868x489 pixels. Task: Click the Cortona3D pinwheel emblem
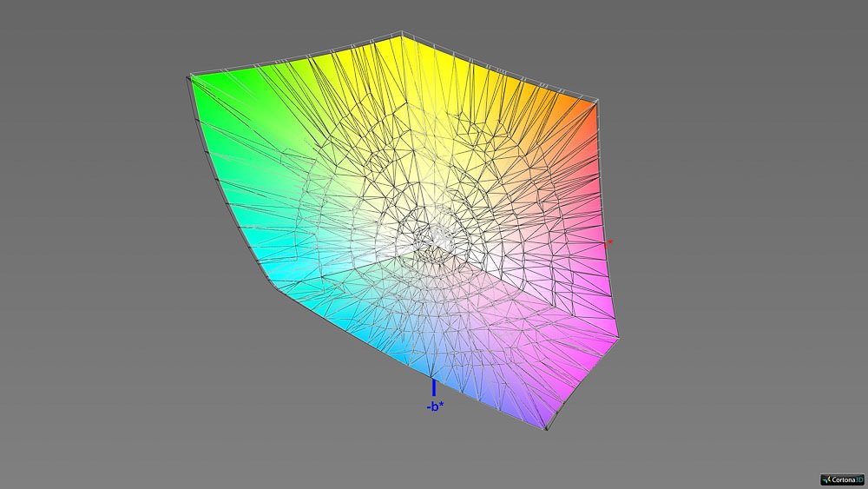coord(825,479)
